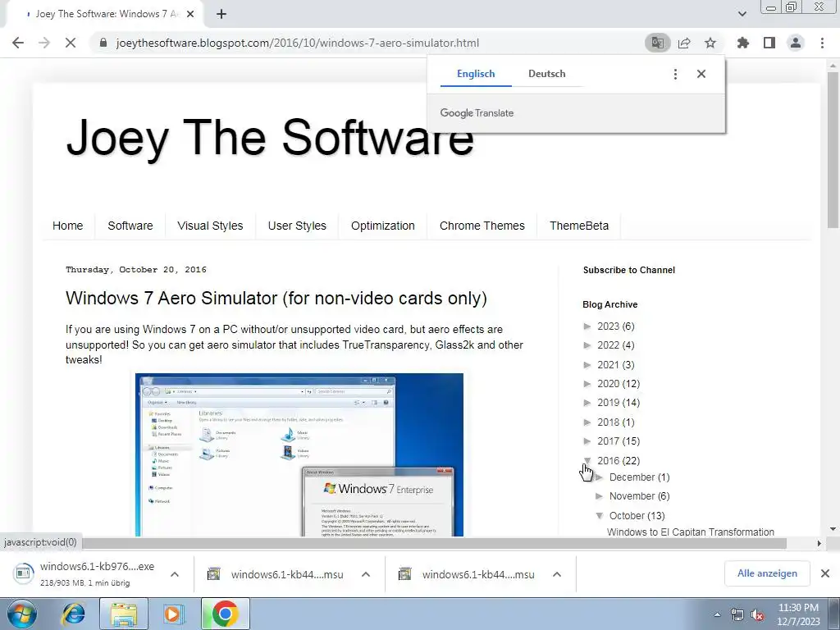The width and height of the screenshot is (840, 630).
Task: View site security lock info
Action: [x=103, y=43]
